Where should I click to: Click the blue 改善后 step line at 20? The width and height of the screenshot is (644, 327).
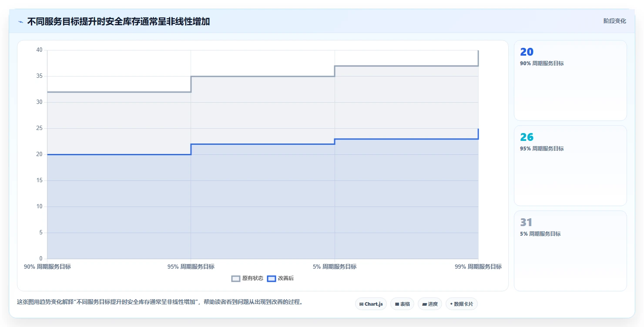point(119,154)
